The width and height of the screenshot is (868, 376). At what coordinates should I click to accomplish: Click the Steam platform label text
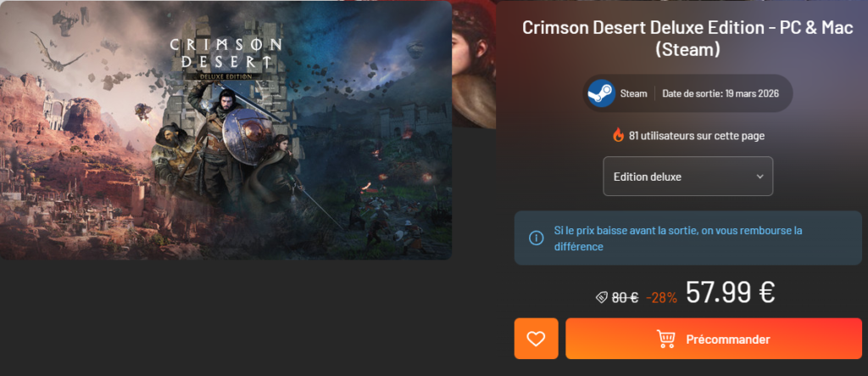tap(633, 93)
